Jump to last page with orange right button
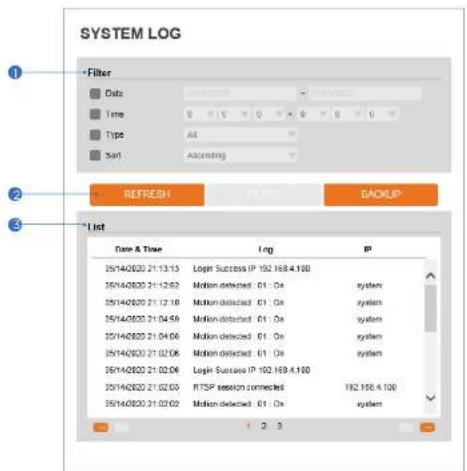Image resolution: width=467 pixels, height=471 pixels. (427, 427)
